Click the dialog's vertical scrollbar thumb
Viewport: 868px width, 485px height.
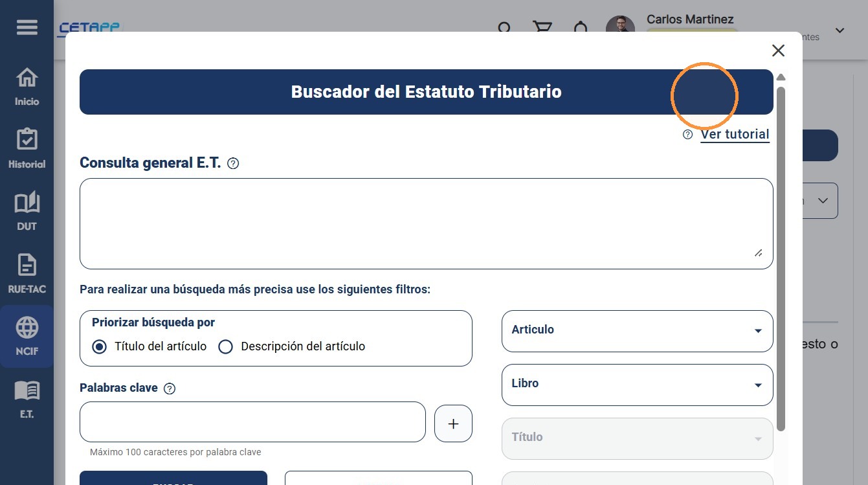pyautogui.click(x=781, y=258)
